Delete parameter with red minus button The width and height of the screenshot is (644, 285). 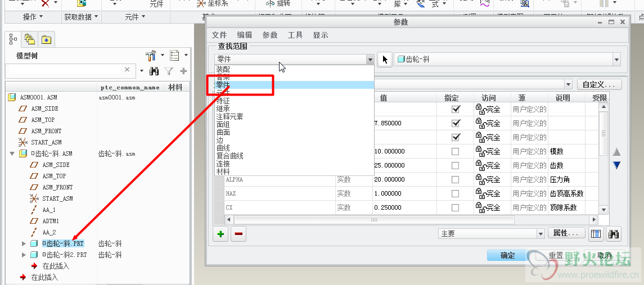click(x=238, y=234)
